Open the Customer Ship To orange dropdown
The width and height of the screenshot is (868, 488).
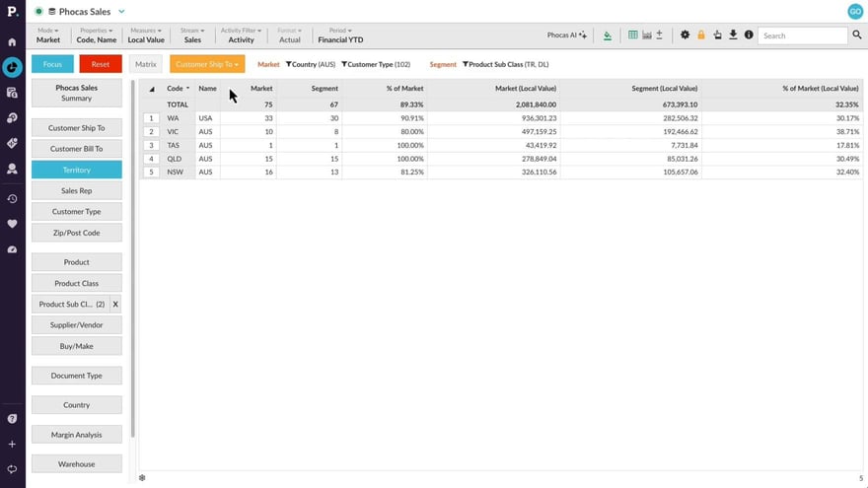[207, 64]
